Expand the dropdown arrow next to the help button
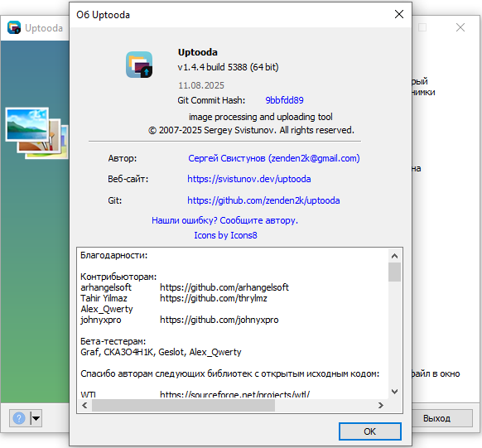This screenshot has height=448, width=482. (x=36, y=418)
